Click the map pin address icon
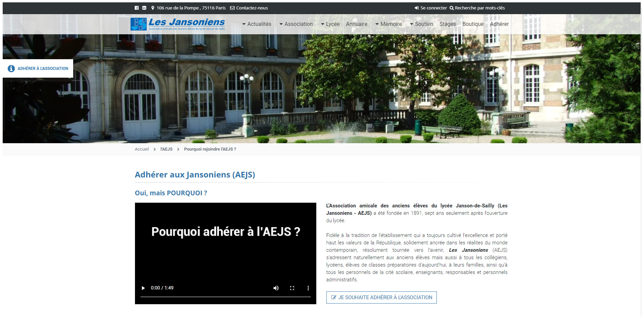Image resolution: width=644 pixels, height=319 pixels. coord(153,8)
